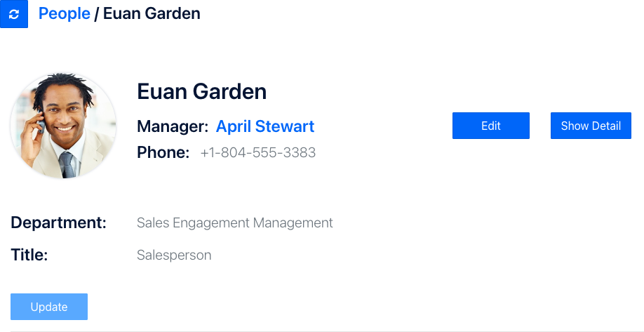Click the refresh icon button
Image resolution: width=644 pixels, height=332 pixels.
point(14,14)
